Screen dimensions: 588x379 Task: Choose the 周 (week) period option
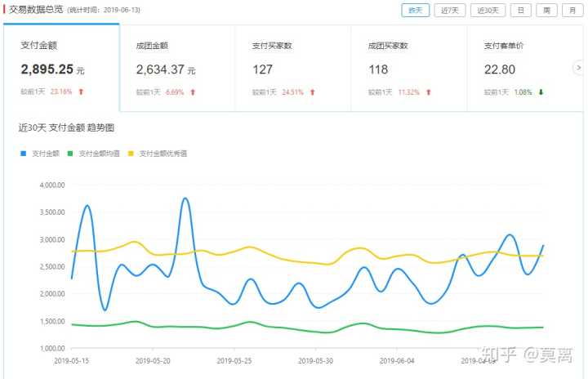pos(546,10)
